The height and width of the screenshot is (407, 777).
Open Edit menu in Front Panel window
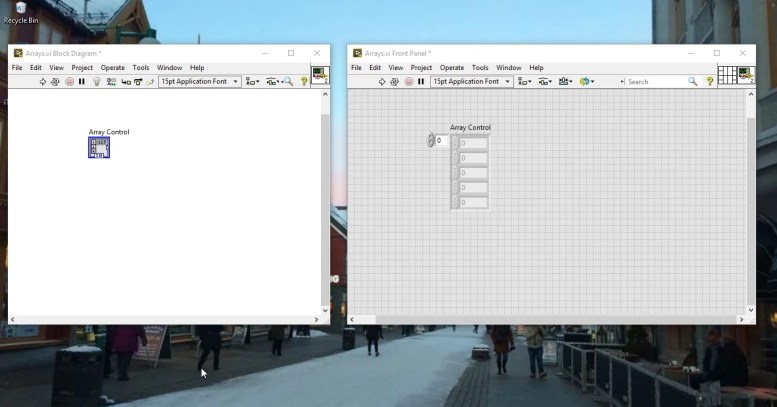(x=375, y=67)
